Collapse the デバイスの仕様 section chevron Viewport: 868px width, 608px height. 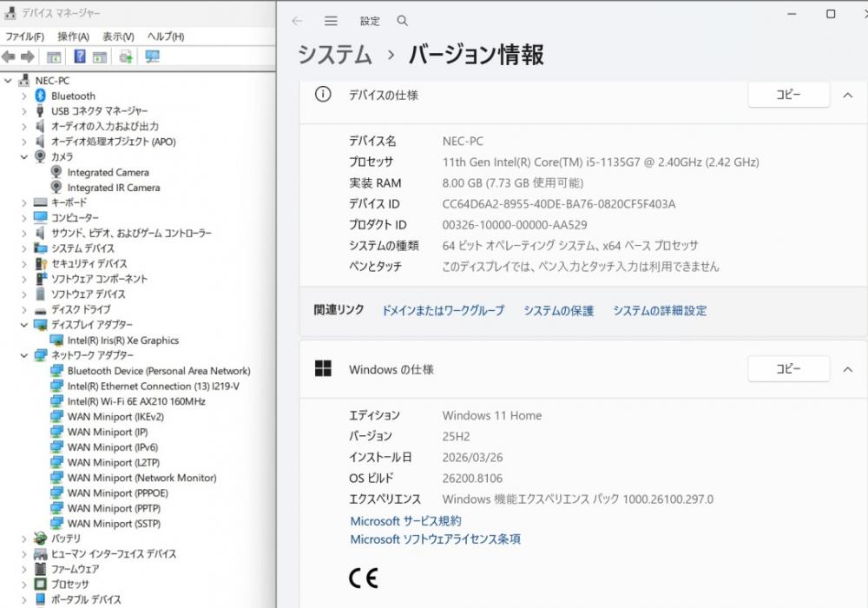(x=847, y=96)
